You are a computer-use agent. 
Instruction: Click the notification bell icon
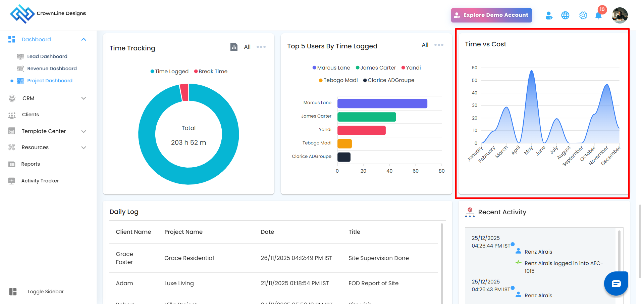click(x=598, y=15)
